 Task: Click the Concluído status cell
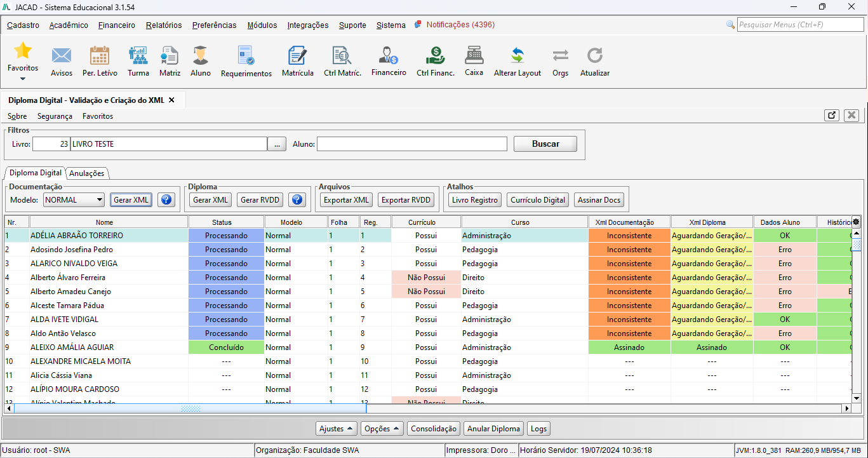[x=226, y=347]
